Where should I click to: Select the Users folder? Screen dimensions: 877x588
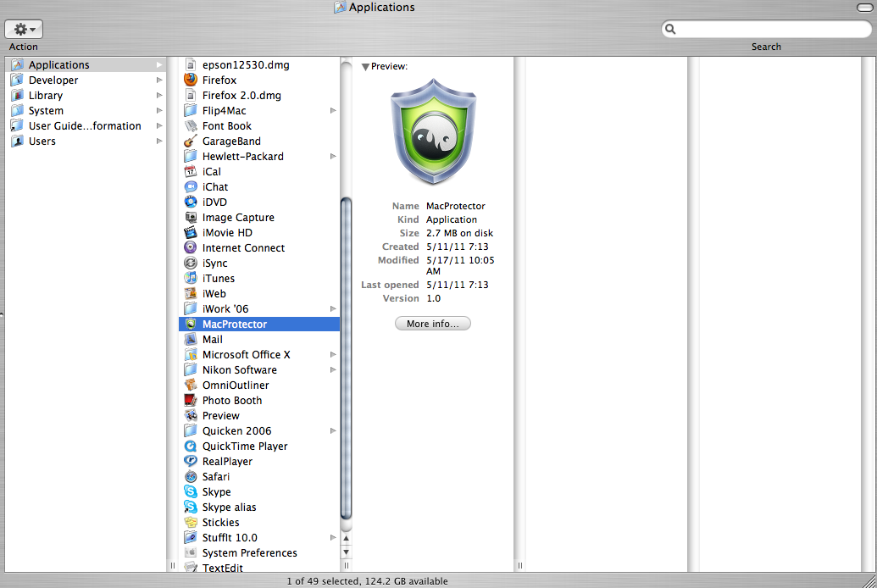click(86, 141)
